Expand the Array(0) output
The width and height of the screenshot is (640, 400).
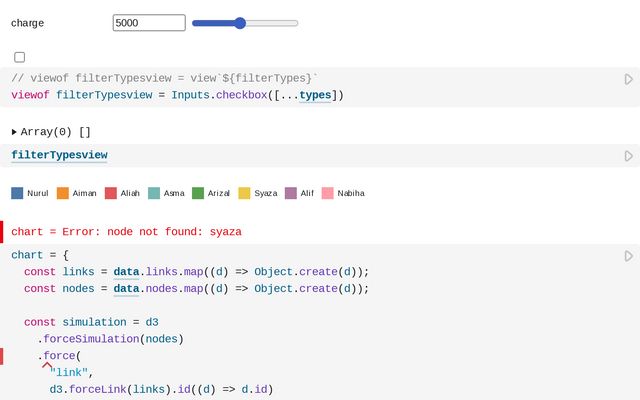15,132
